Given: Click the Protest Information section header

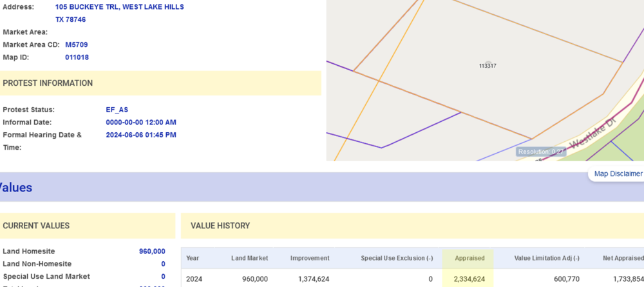Looking at the screenshot, I should (48, 83).
